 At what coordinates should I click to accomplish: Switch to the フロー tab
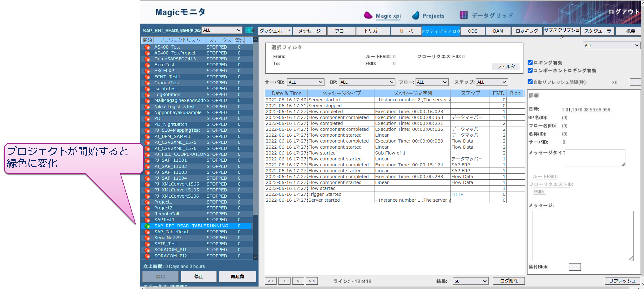[341, 31]
